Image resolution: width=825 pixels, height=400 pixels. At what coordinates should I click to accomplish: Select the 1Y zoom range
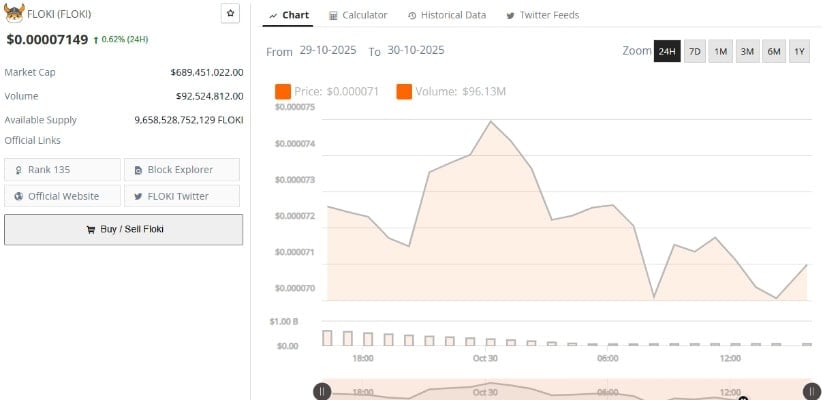(799, 51)
